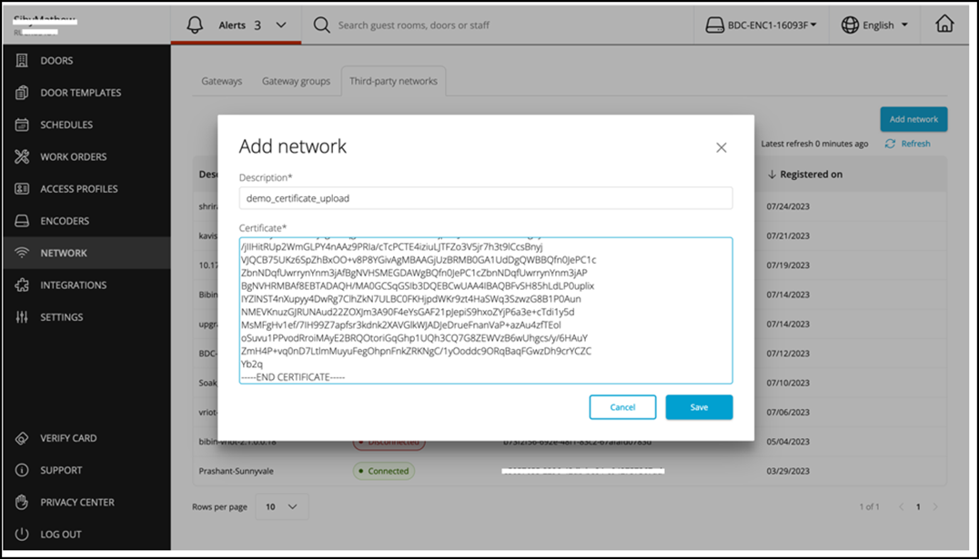The image size is (979, 560).
Task: Switch to the Gateways tab
Action: 222,81
